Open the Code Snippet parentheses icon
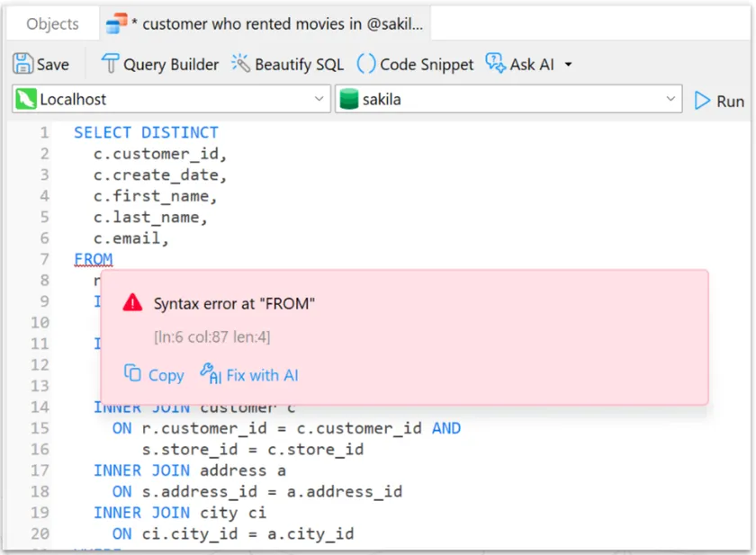Image resolution: width=756 pixels, height=555 pixels. [x=366, y=64]
